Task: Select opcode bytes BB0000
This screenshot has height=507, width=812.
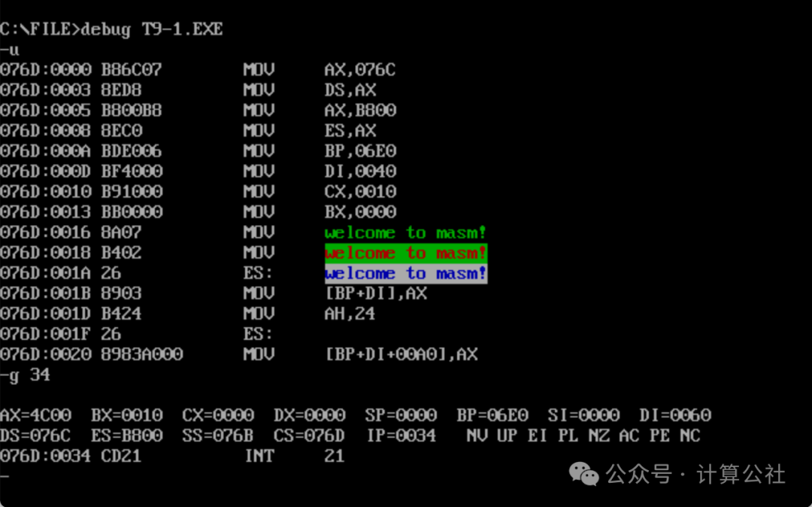Action: 132,212
